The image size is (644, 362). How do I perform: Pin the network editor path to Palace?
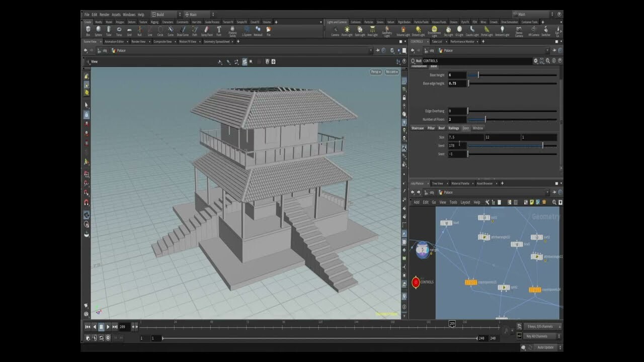tap(554, 192)
